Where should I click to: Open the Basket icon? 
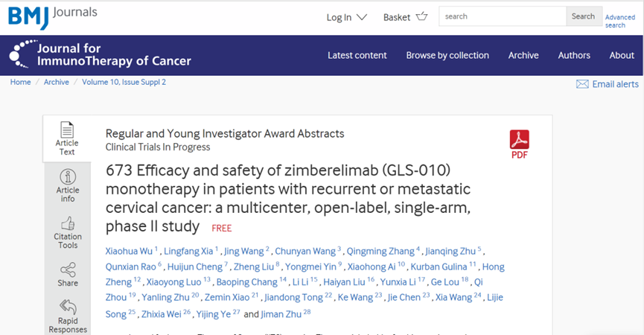[422, 16]
